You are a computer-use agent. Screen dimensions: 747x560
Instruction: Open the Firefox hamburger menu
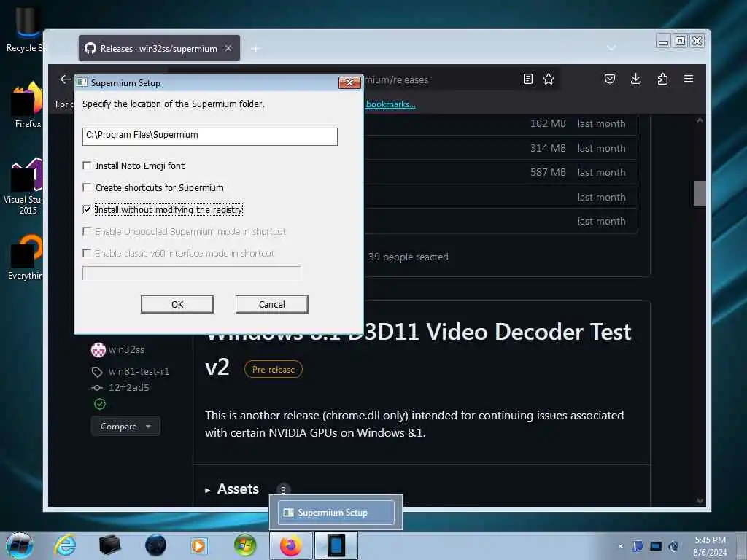[689, 79]
